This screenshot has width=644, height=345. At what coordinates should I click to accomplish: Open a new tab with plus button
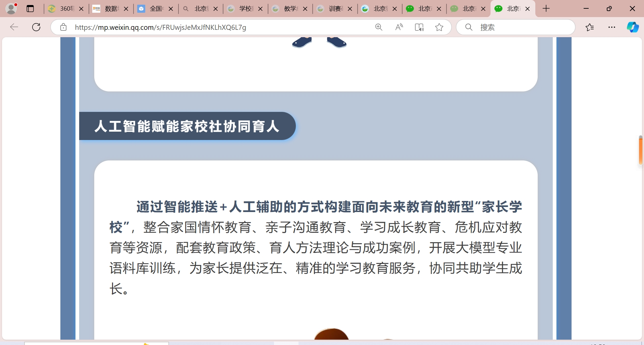point(546,9)
